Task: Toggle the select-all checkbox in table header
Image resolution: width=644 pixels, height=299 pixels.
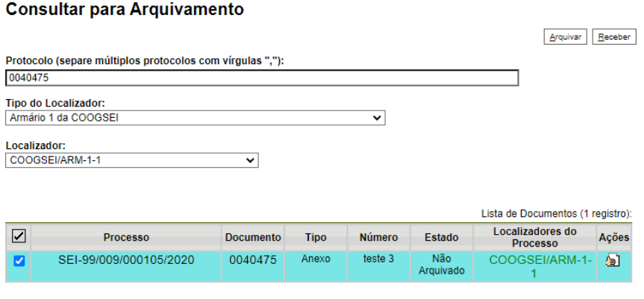Action: (x=19, y=236)
